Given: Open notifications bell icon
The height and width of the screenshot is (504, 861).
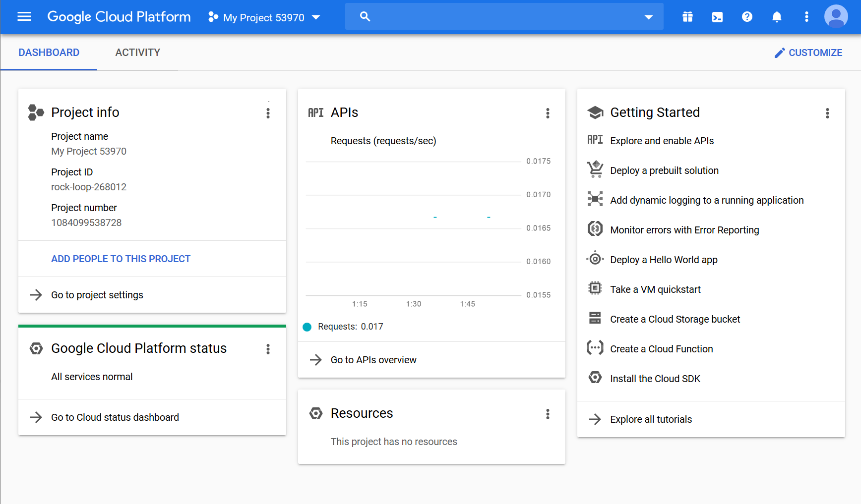Looking at the screenshot, I should point(777,17).
